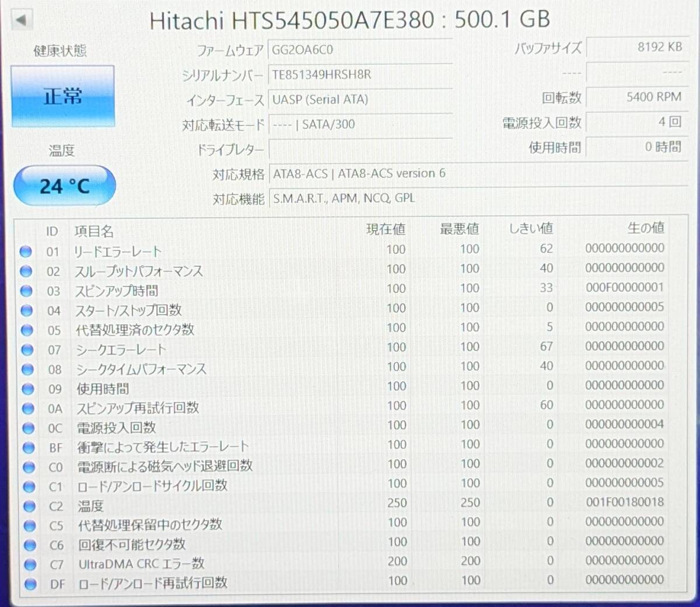Select the attribute name 衝撃によって発生したエラーレート
The image size is (700, 607).
(x=163, y=448)
